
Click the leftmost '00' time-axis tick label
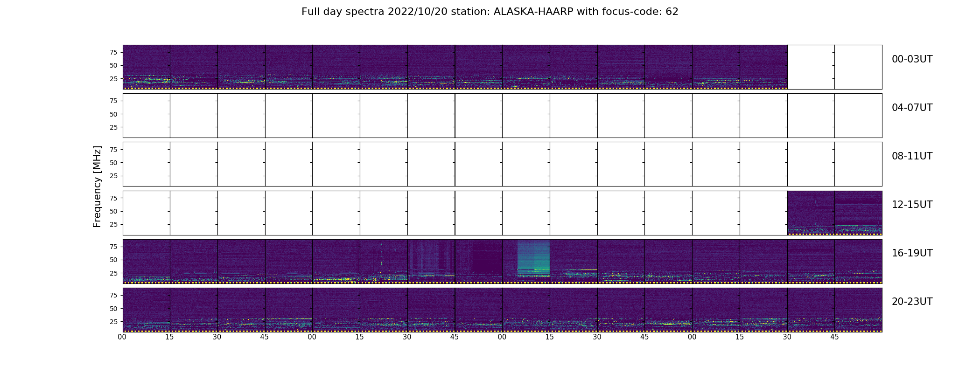click(122, 337)
